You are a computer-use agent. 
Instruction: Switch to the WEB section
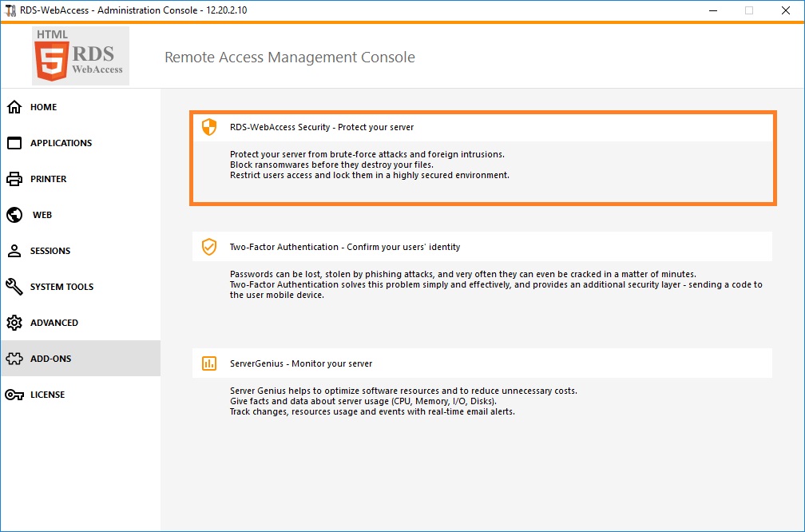click(x=81, y=215)
